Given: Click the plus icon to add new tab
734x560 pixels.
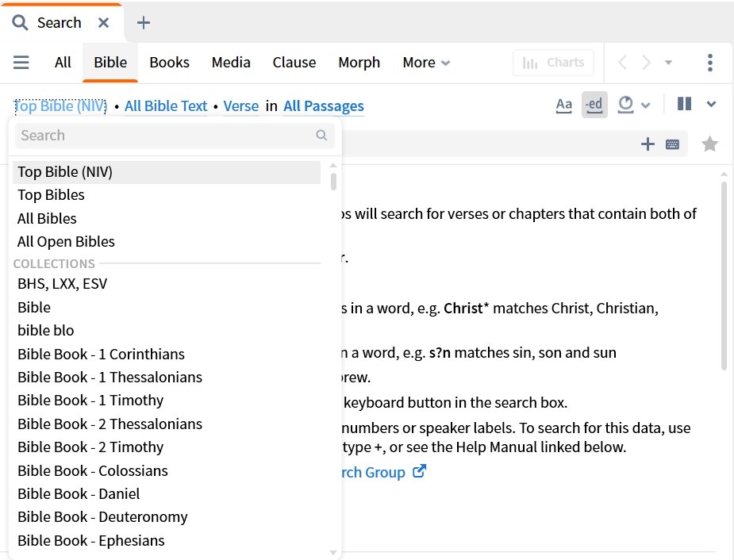Looking at the screenshot, I should tap(143, 22).
